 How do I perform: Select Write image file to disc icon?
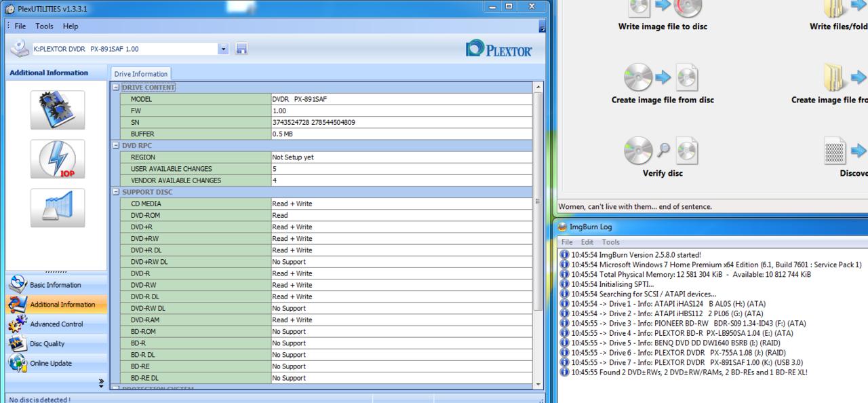point(663,7)
